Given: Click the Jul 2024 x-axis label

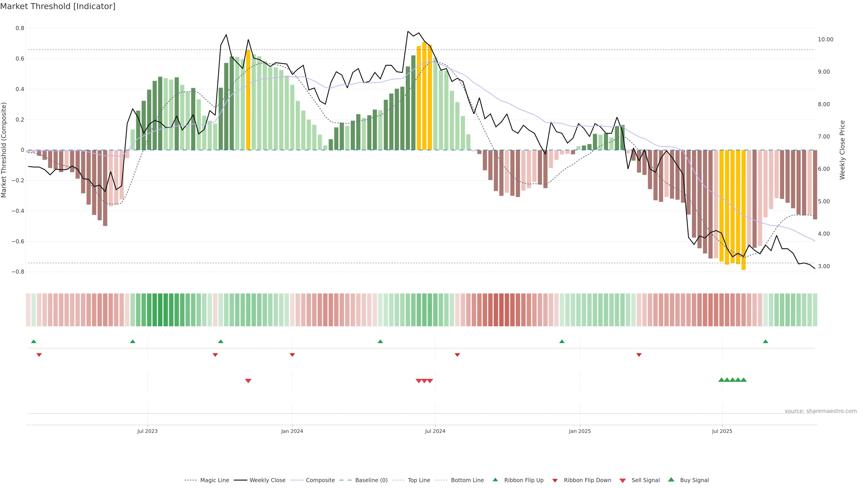Looking at the screenshot, I should 435,431.
